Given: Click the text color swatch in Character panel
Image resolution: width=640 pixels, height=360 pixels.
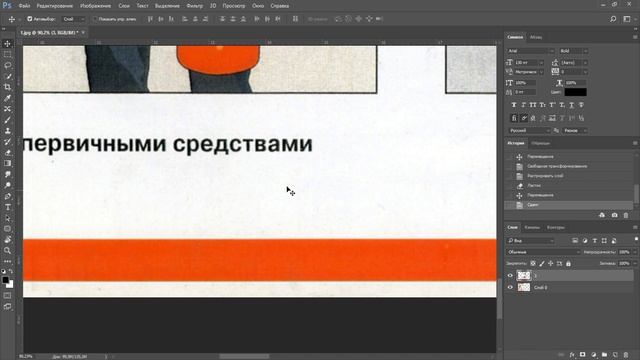Looking at the screenshot, I should 576,92.
